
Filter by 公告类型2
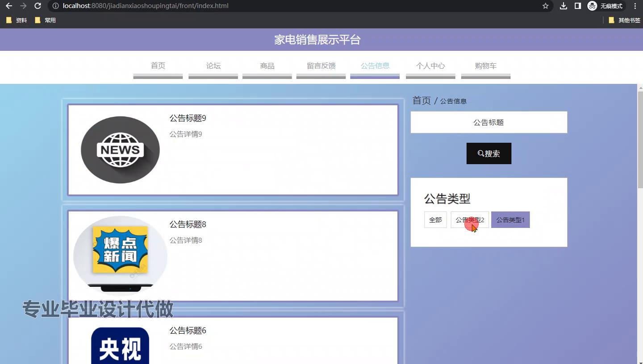pos(470,220)
